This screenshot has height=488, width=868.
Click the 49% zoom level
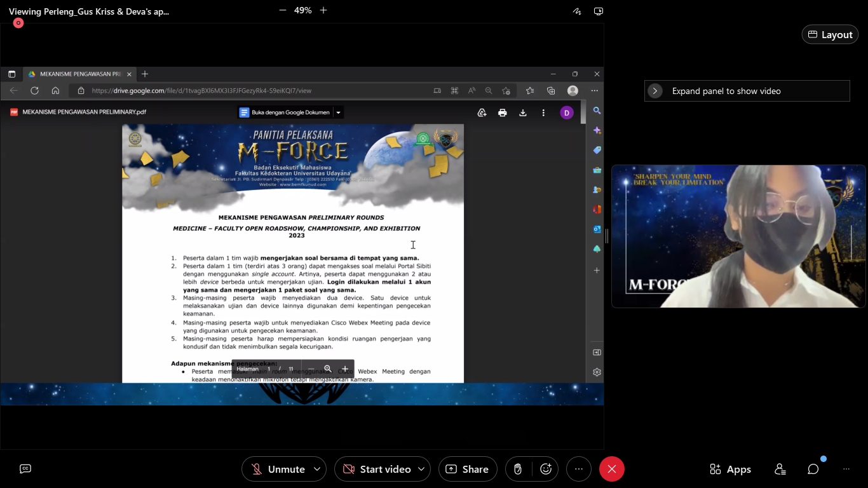pyautogui.click(x=302, y=10)
